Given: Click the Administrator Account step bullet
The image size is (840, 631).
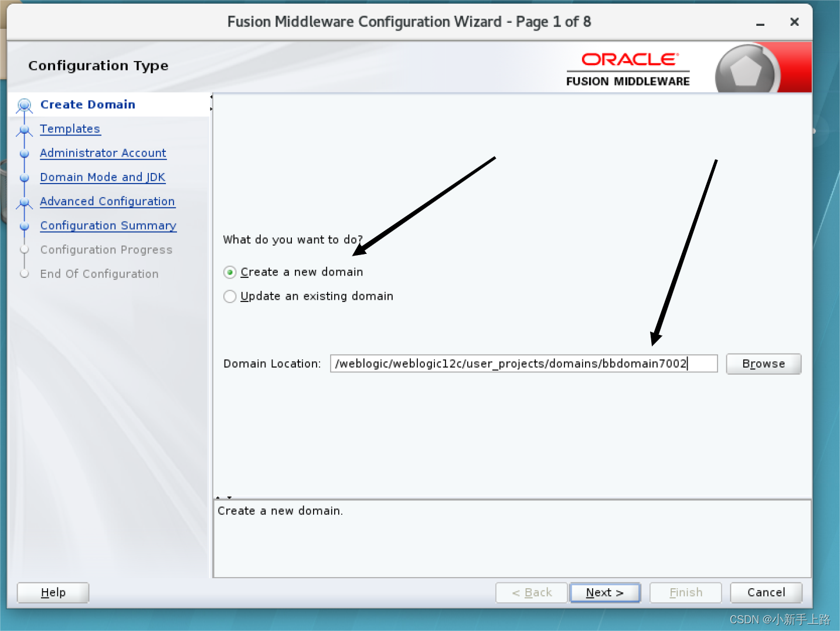Looking at the screenshot, I should click(24, 154).
